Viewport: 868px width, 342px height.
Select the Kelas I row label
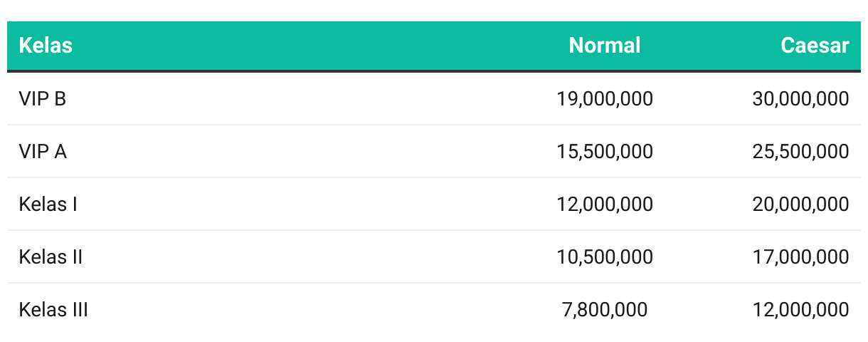48,204
